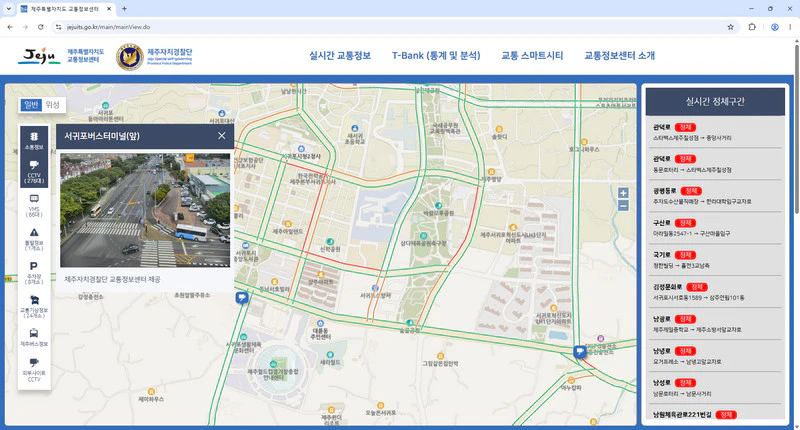Viewport: 800px width, 430px height.
Task: Open 교통 스마트시티 menu
Action: click(532, 56)
